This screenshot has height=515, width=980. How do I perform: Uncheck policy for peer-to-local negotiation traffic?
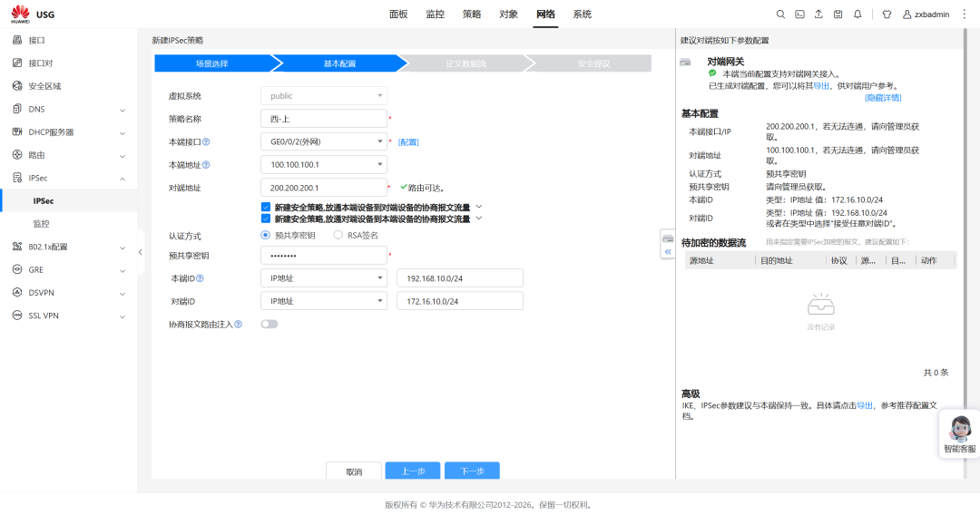coord(266,219)
